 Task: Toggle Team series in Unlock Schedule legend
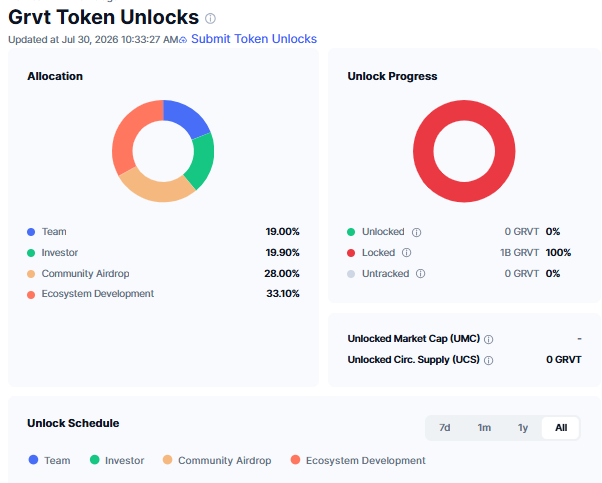tap(50, 460)
